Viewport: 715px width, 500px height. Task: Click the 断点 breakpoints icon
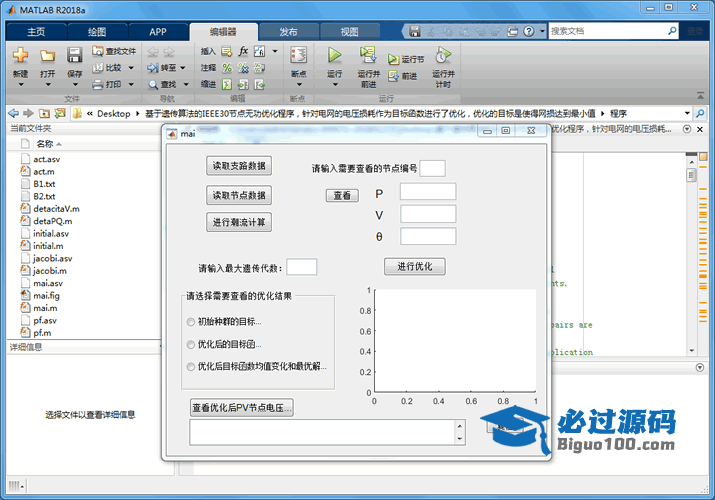[299, 55]
